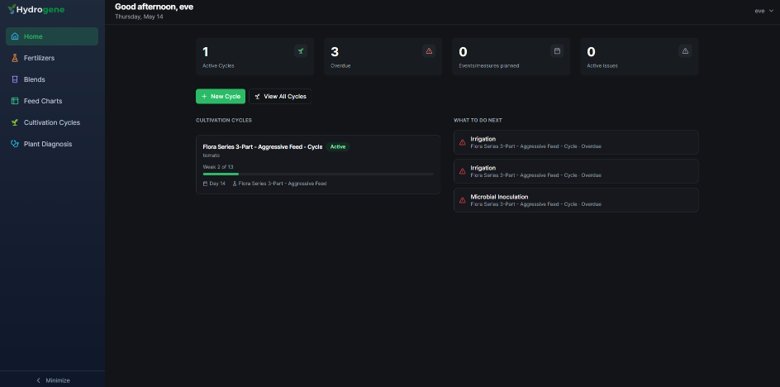Open the Flora Series cycle card title
This screenshot has width=780, height=387.
tap(263, 147)
